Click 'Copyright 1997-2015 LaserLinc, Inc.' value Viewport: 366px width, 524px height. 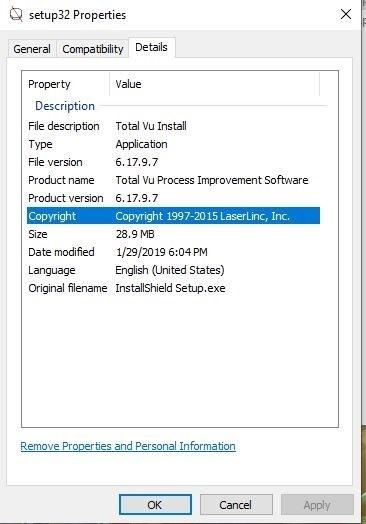pos(203,216)
